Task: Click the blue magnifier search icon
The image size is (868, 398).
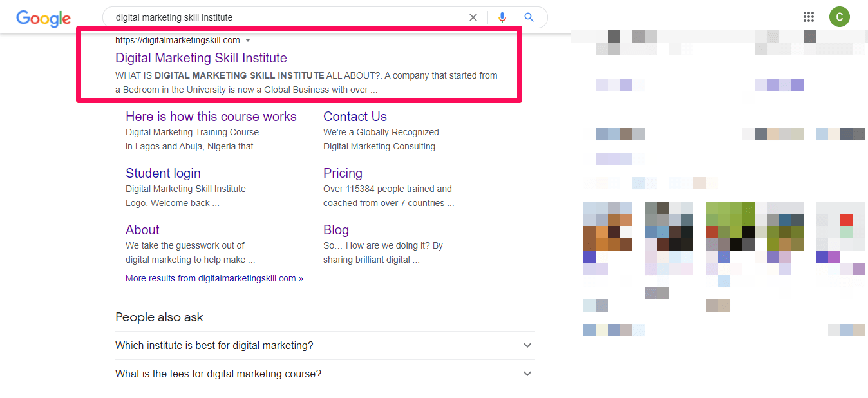Action: point(529,17)
